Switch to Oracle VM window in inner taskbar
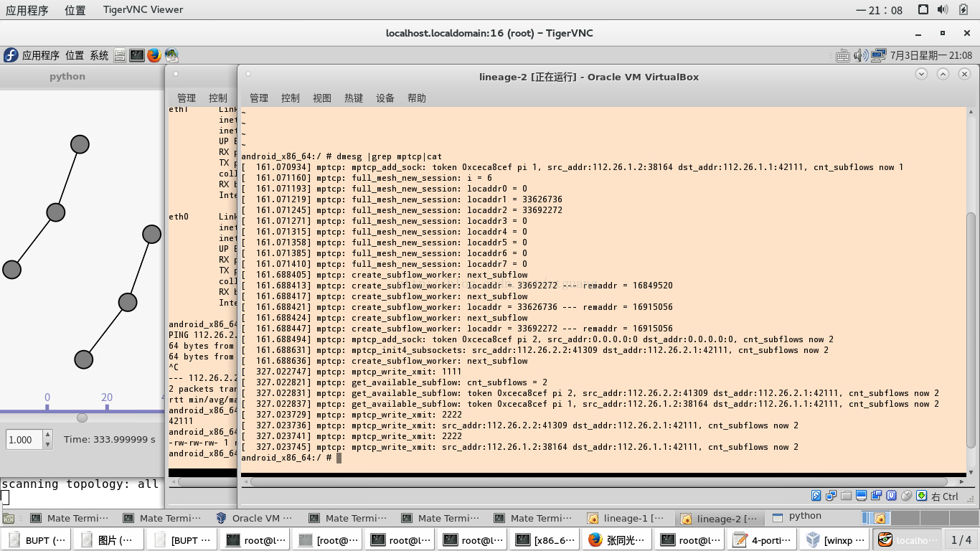 (255, 518)
